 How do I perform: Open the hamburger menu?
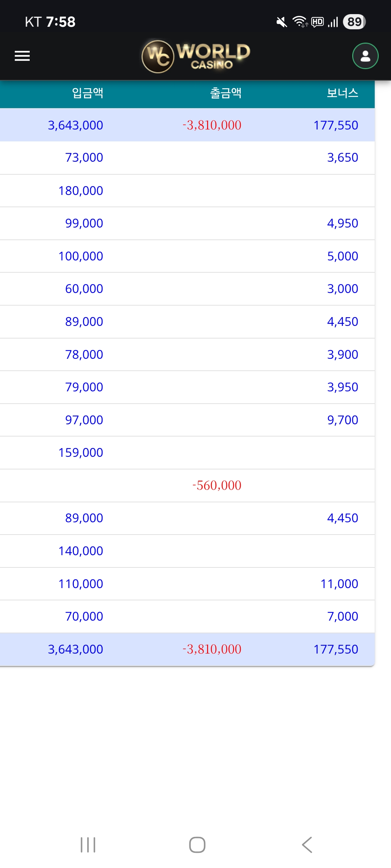click(x=22, y=56)
